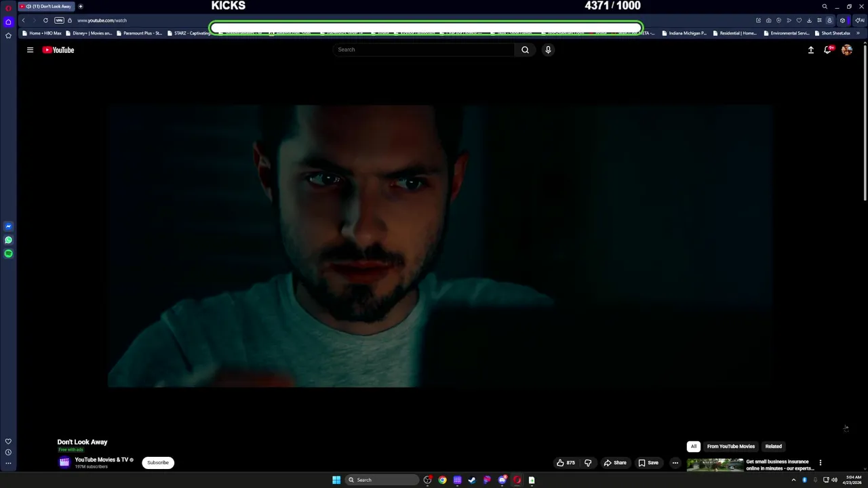The height and width of the screenshot is (488, 868).
Task: Open the sidebar heart pinboards icon
Action: [x=8, y=441]
